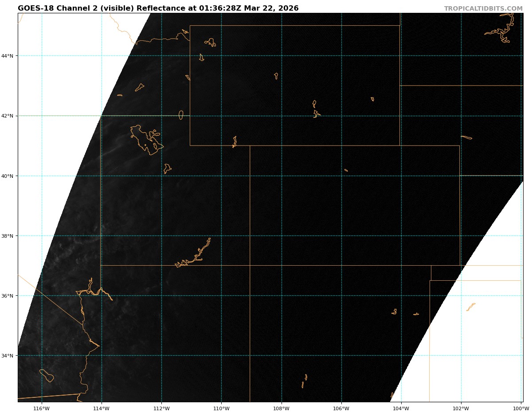Click the Four Corners state border intersection

pyautogui.click(x=250, y=265)
